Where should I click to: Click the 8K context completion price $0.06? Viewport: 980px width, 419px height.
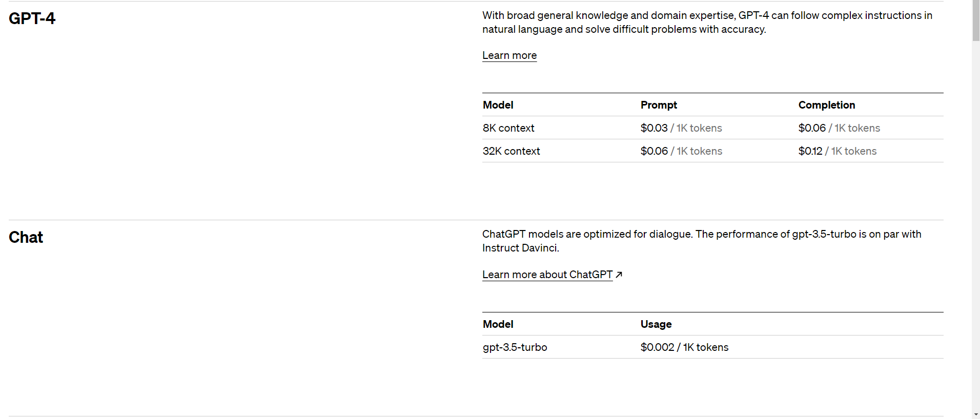tap(812, 128)
